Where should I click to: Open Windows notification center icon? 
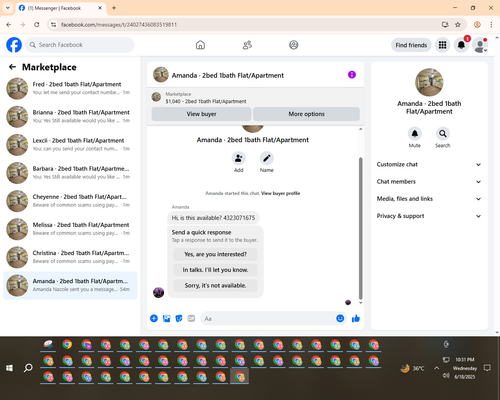(x=487, y=368)
